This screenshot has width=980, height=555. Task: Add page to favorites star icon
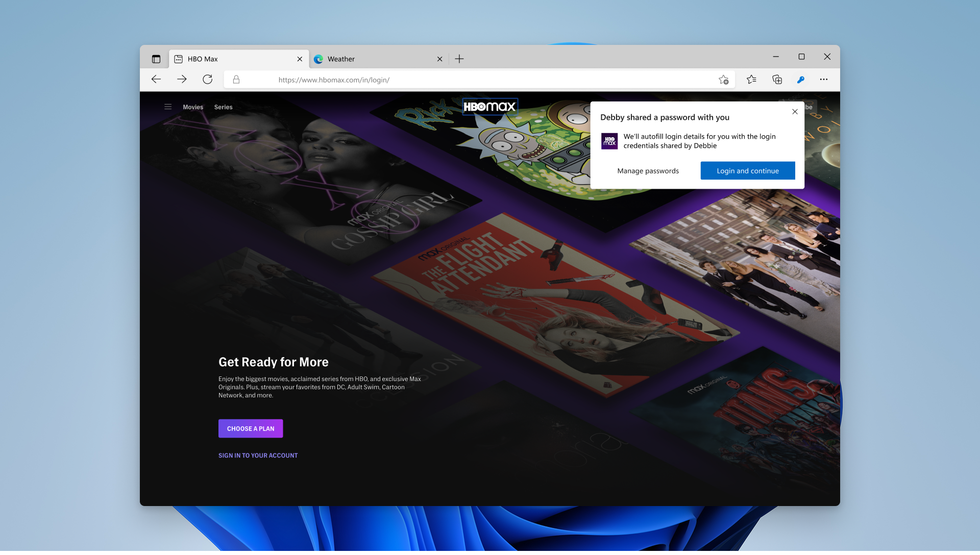[x=723, y=80]
